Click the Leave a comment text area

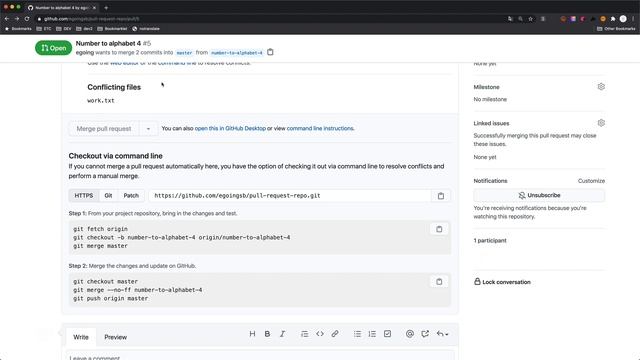[x=260, y=356]
